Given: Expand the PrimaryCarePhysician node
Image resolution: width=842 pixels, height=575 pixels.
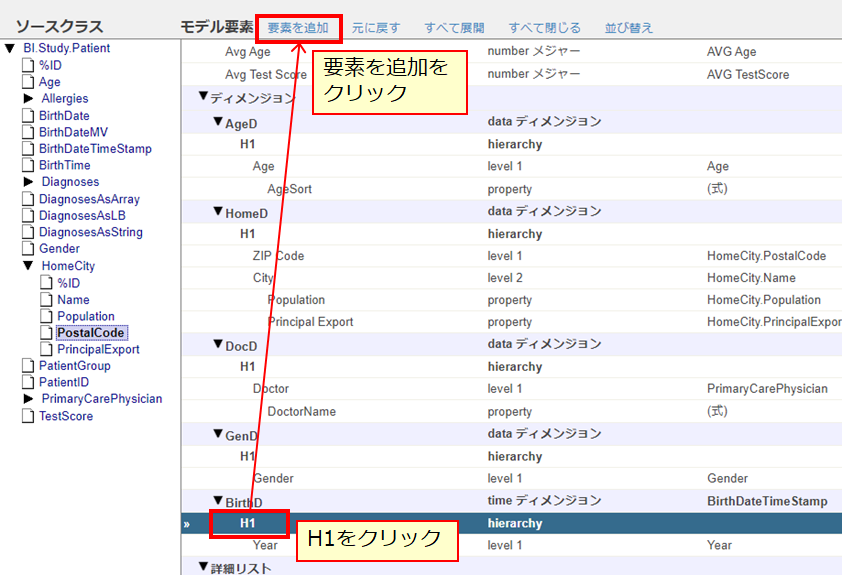Looking at the screenshot, I should point(28,399).
